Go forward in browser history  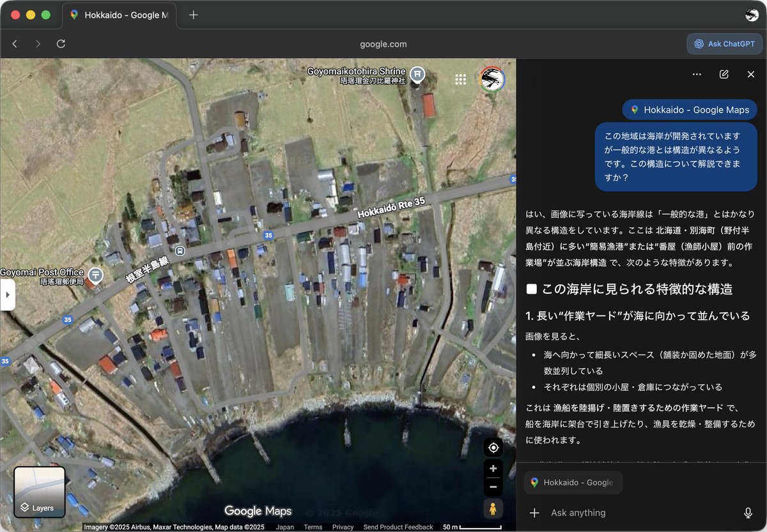38,44
